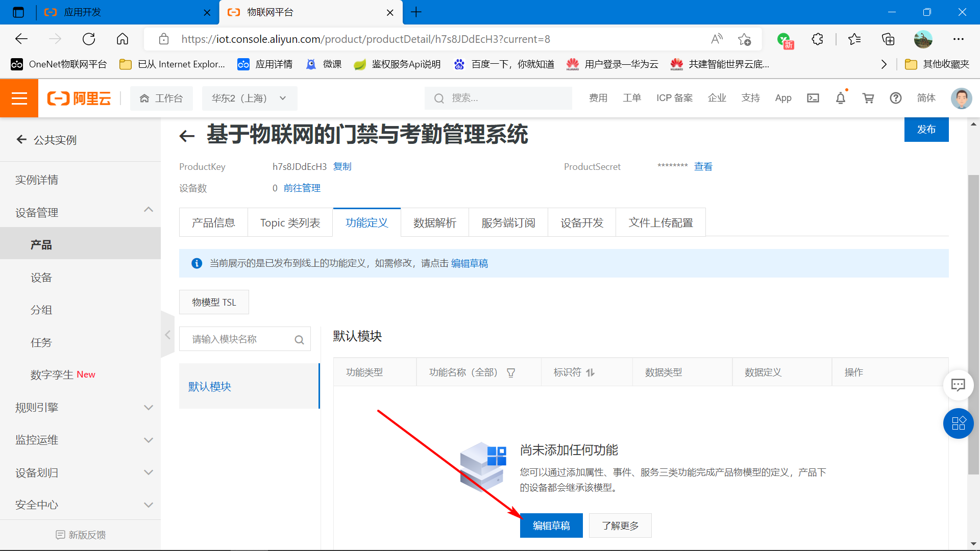This screenshot has width=980, height=551.
Task: Open 工作台 workbench button
Action: coord(161,98)
